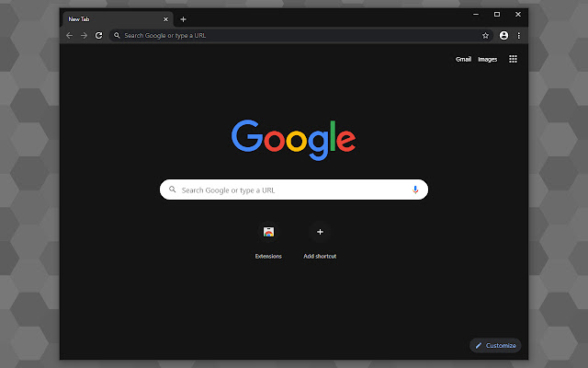This screenshot has height=368, width=588.
Task: Open Chrome's three-dot menu
Action: (518, 35)
